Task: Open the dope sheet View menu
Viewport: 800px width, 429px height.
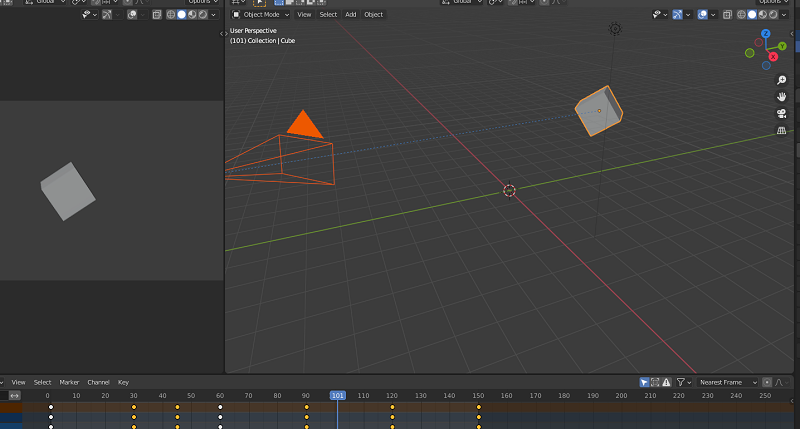Action: tap(18, 382)
